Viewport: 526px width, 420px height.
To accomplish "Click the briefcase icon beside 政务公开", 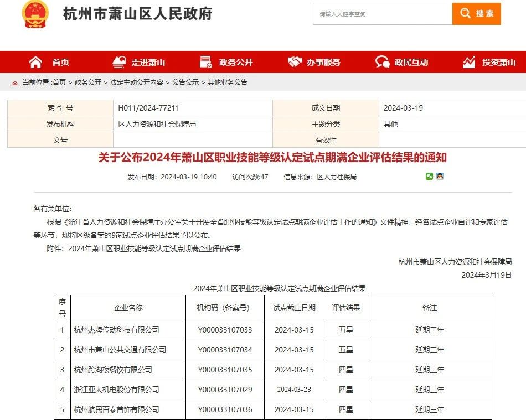I will (206, 61).
